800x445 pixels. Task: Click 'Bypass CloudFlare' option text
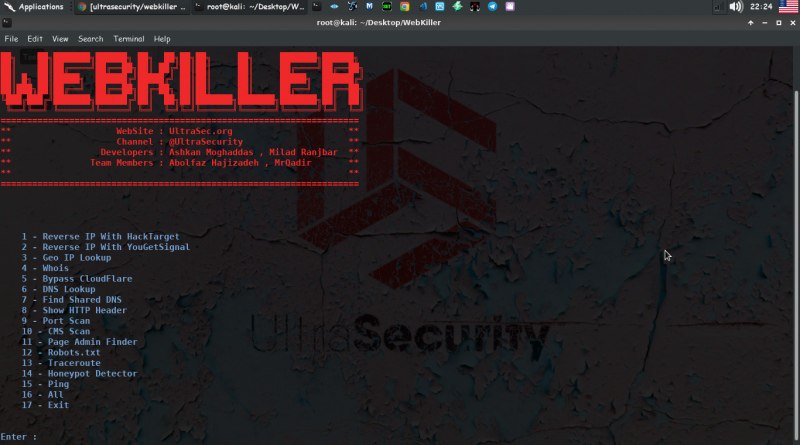click(87, 279)
